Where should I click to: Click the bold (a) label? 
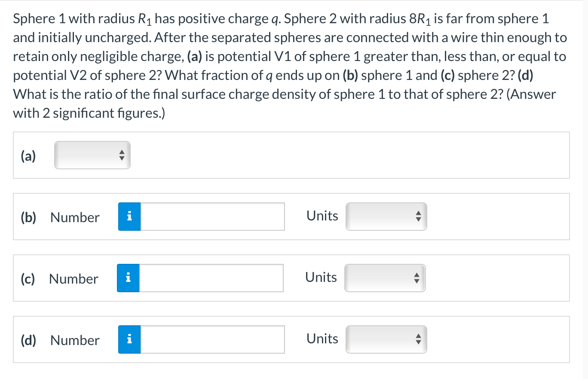(28, 156)
